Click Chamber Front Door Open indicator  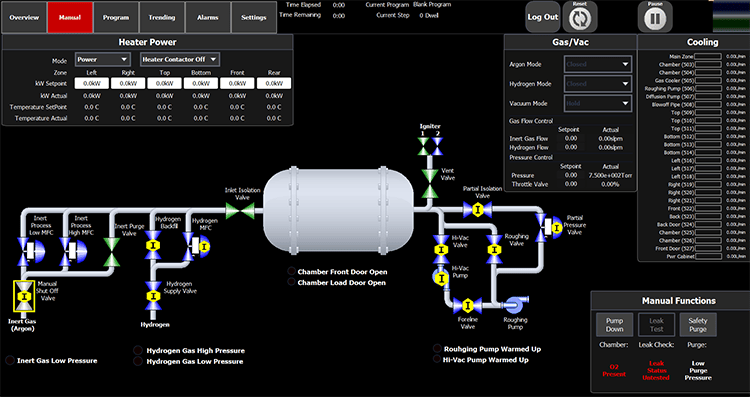click(291, 271)
